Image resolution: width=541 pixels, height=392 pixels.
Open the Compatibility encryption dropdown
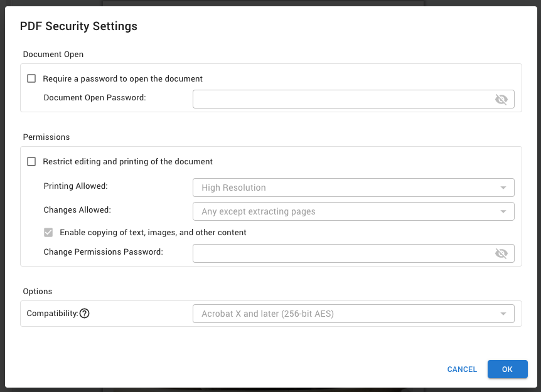353,314
